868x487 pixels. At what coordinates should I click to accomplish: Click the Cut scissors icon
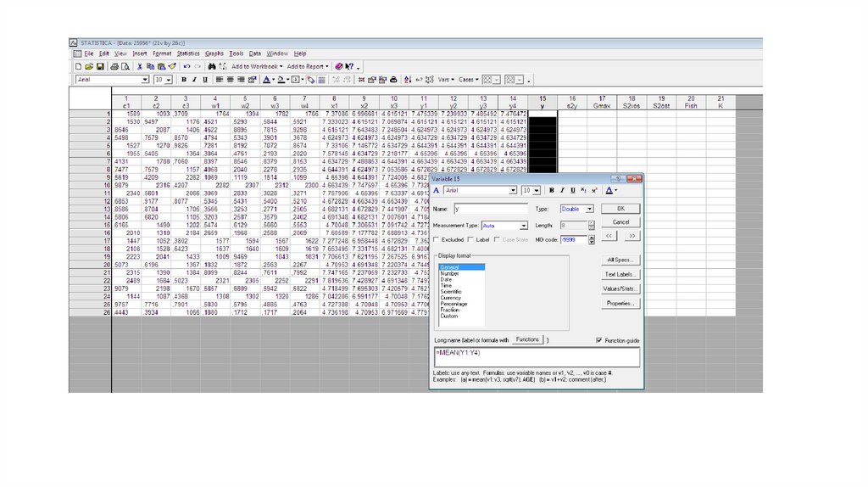140,66
